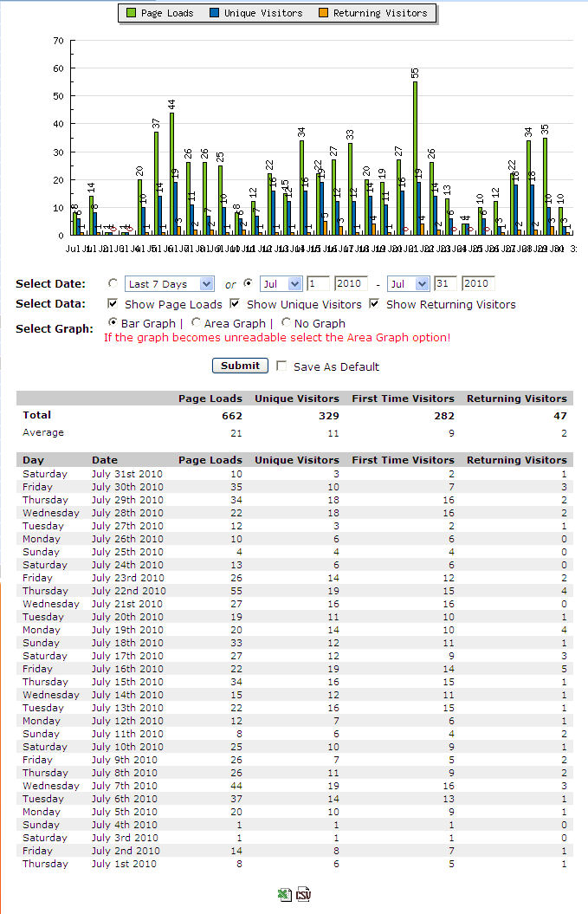The width and height of the screenshot is (588, 914).
Task: Click the blue Unique Visitors legend swatch
Action: click(215, 13)
